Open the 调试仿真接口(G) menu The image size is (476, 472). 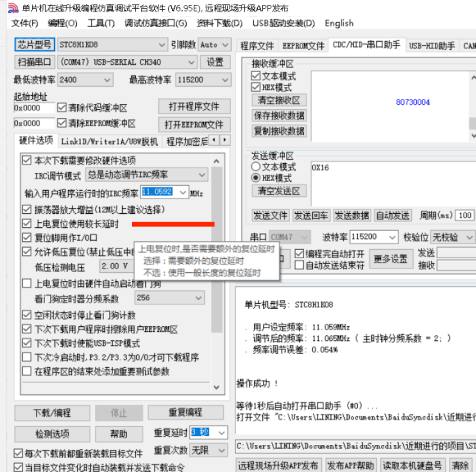click(x=156, y=24)
